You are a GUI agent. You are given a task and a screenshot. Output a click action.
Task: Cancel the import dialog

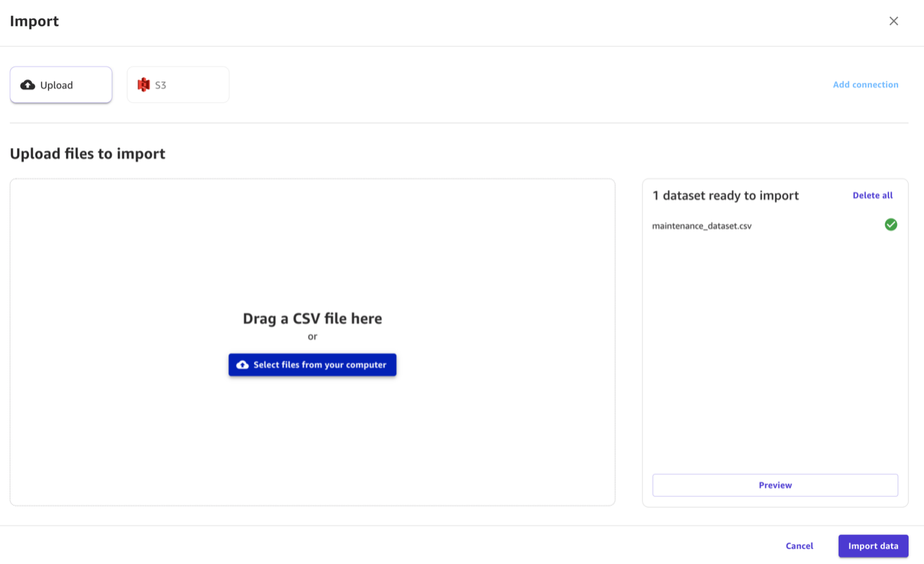click(799, 545)
